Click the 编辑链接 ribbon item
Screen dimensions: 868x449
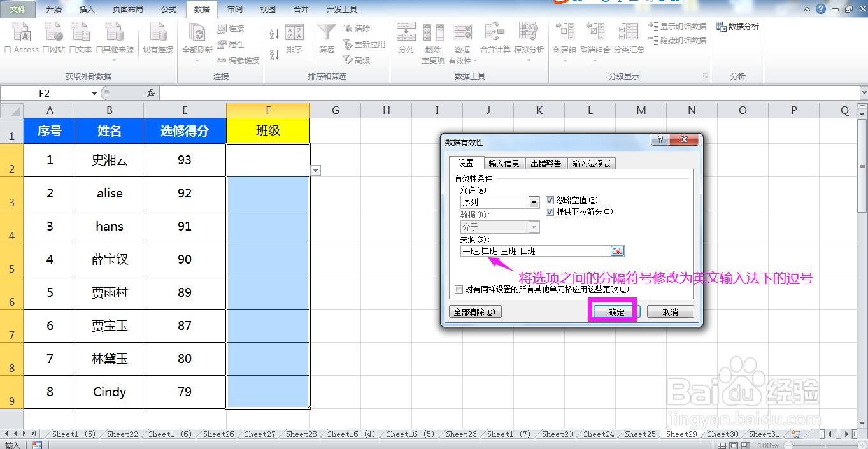click(x=238, y=61)
